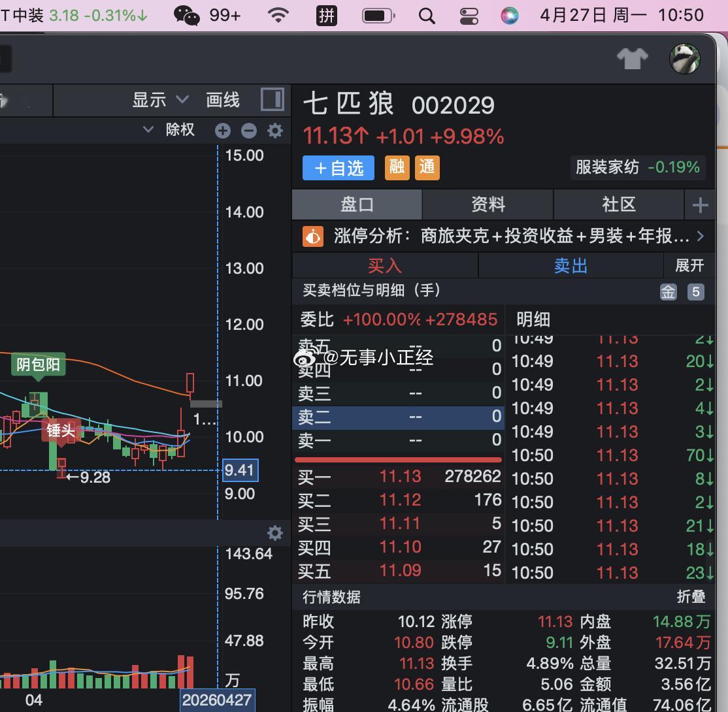The height and width of the screenshot is (712, 728).
Task: Add stock with 自选 button
Action: (338, 168)
